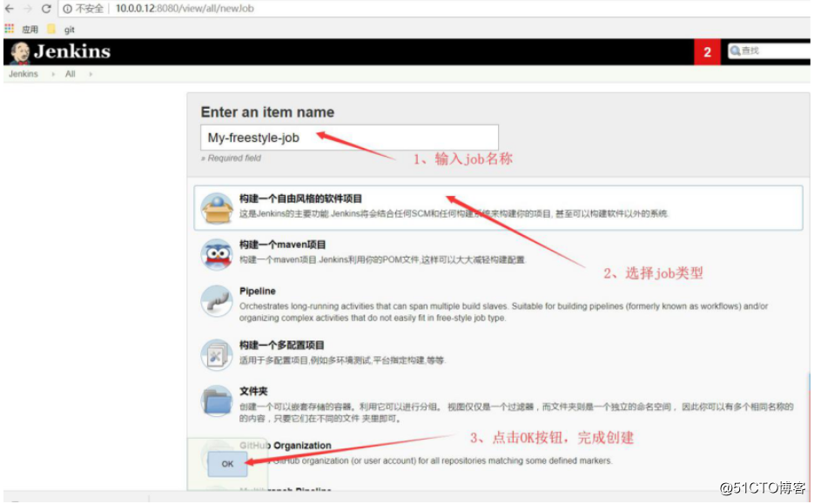Select the maven project owl icon
The width and height of the screenshot is (814, 504).
[217, 254]
